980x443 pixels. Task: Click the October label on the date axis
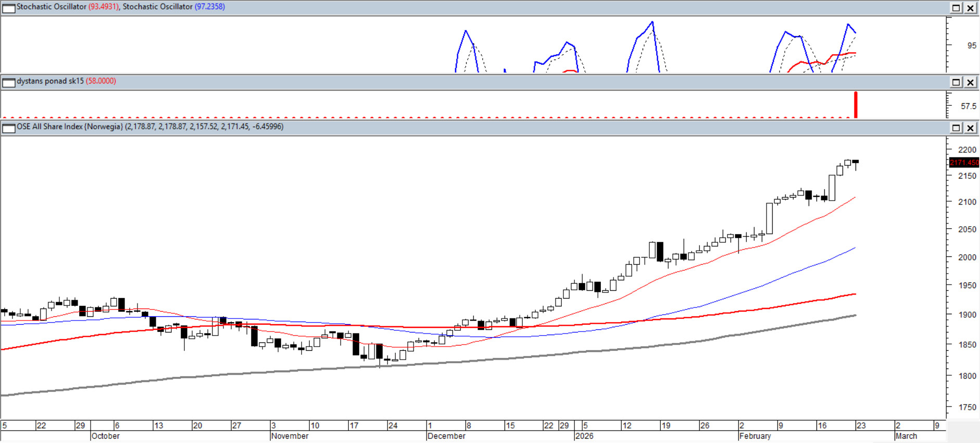coord(105,436)
